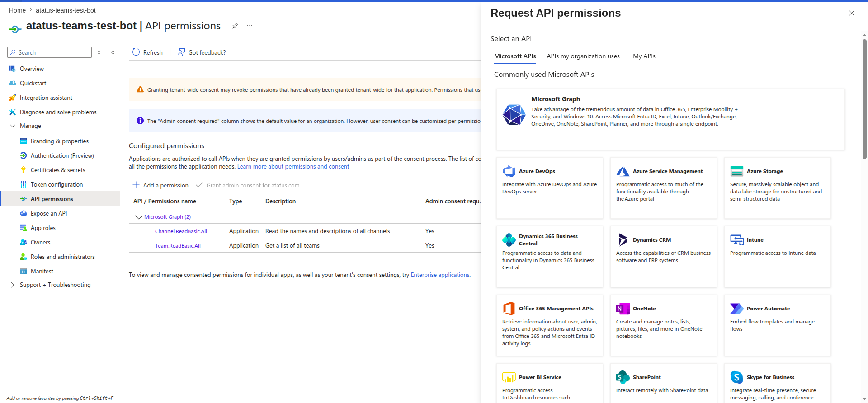868x403 pixels.
Task: Click the Azure DevOps icon
Action: coord(509,171)
